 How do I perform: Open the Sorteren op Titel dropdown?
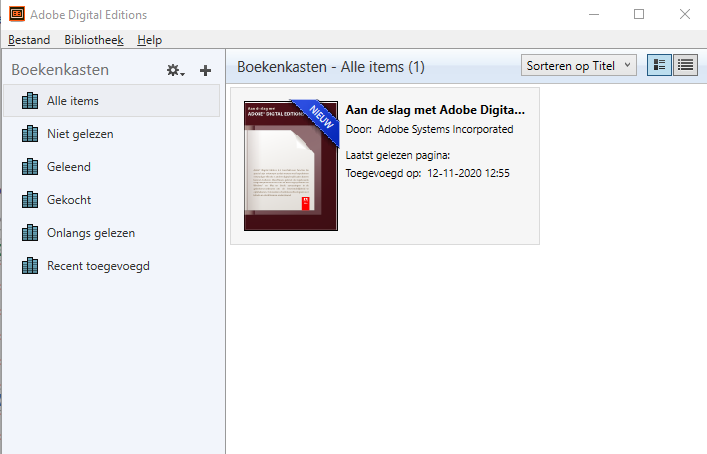(x=579, y=65)
